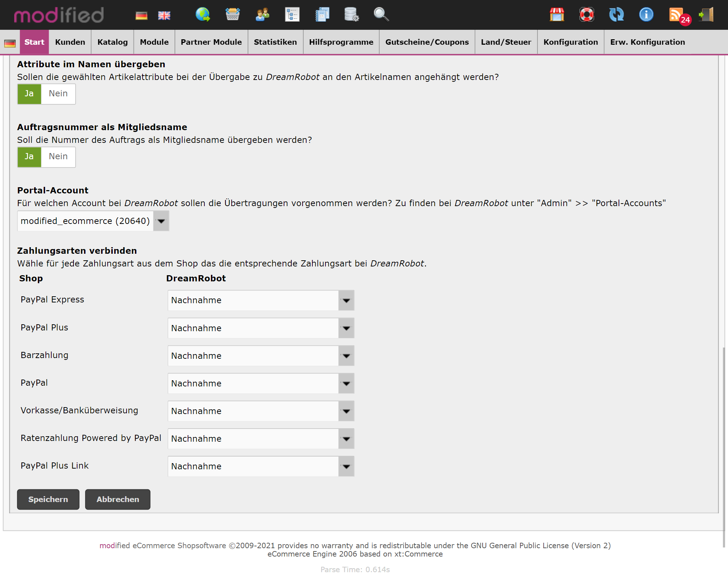Viewport: 728px width, 582px height.
Task: Click the lifebuoy help icon
Action: (x=587, y=15)
